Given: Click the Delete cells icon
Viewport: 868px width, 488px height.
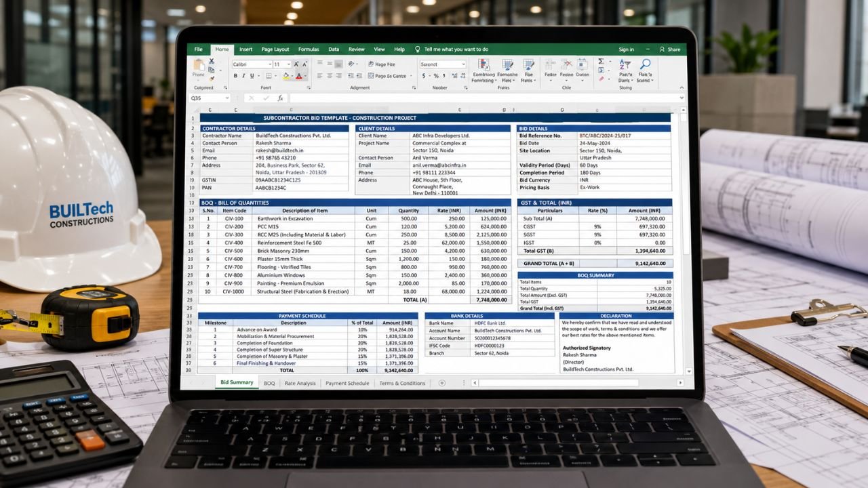Looking at the screenshot, I should point(567,64).
